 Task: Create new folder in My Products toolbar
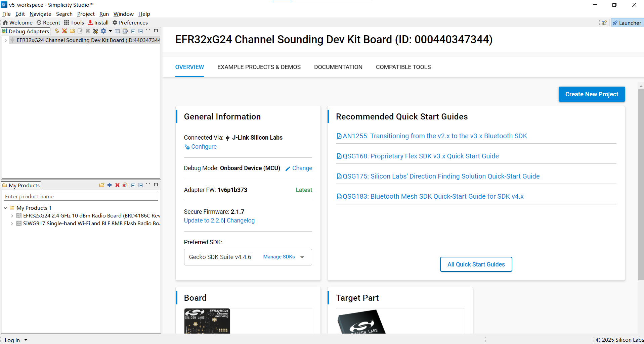(102, 185)
